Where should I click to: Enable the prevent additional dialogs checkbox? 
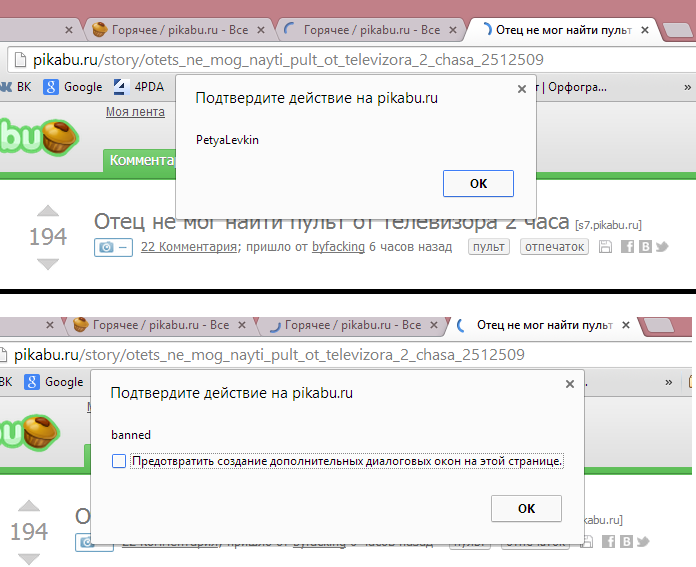point(120,461)
